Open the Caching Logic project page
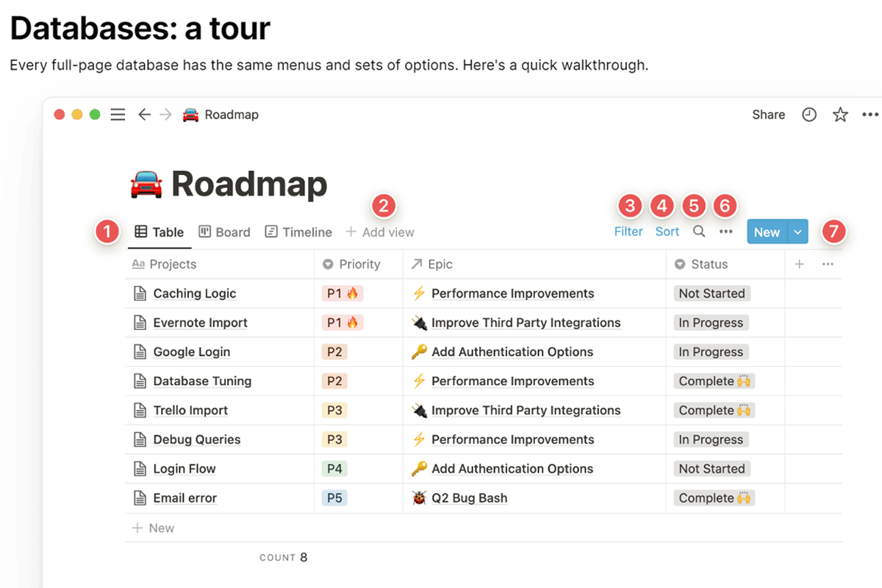The image size is (882, 588). tap(195, 293)
